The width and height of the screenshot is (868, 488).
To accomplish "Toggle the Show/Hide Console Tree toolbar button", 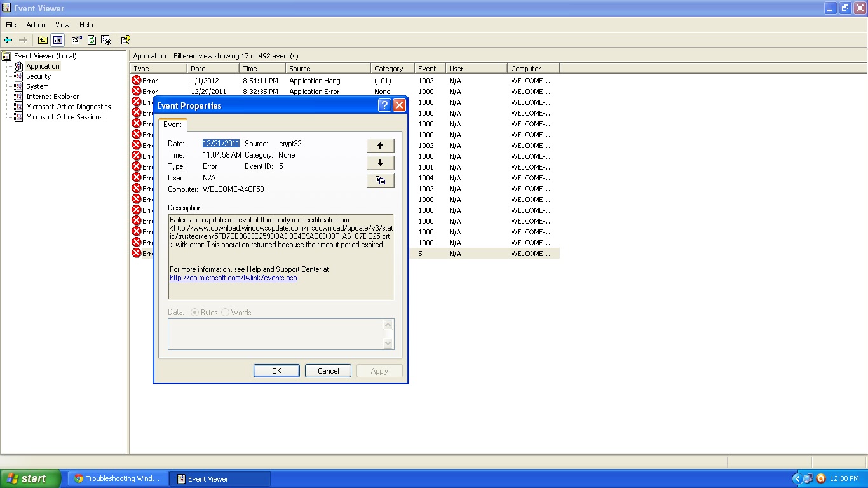I will [x=58, y=40].
